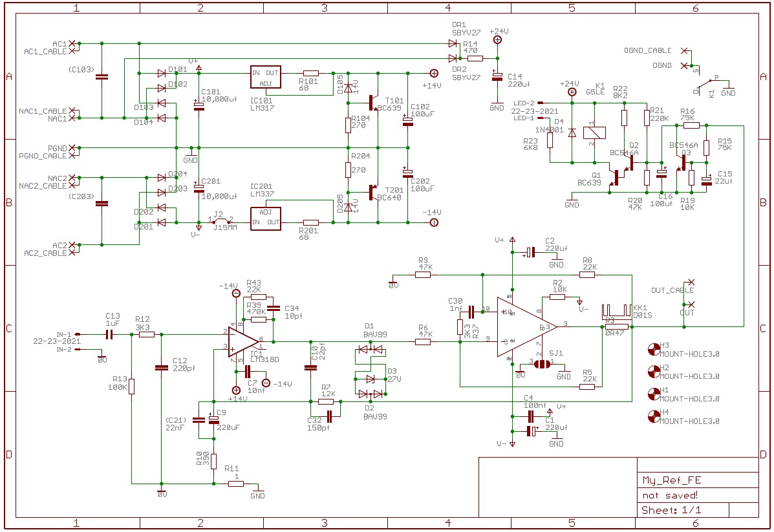
Task: Click the T201 BC640 transistor symbol
Action: coord(373,193)
